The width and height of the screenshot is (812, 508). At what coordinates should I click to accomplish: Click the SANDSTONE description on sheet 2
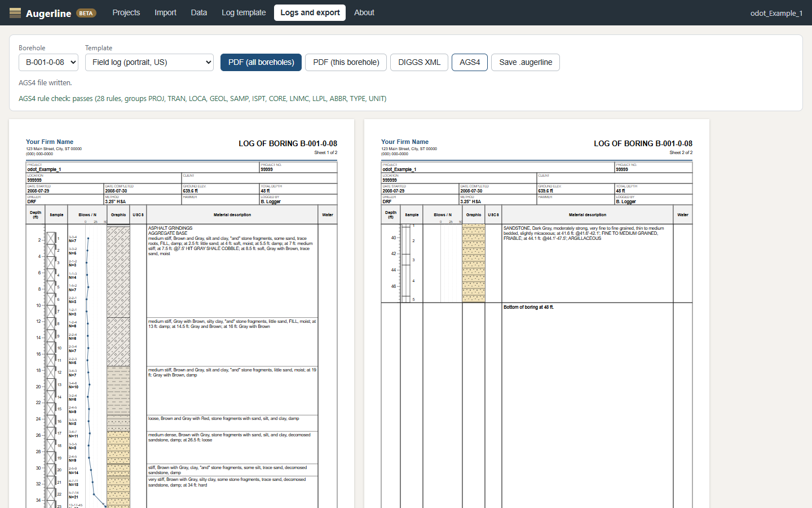click(584, 233)
